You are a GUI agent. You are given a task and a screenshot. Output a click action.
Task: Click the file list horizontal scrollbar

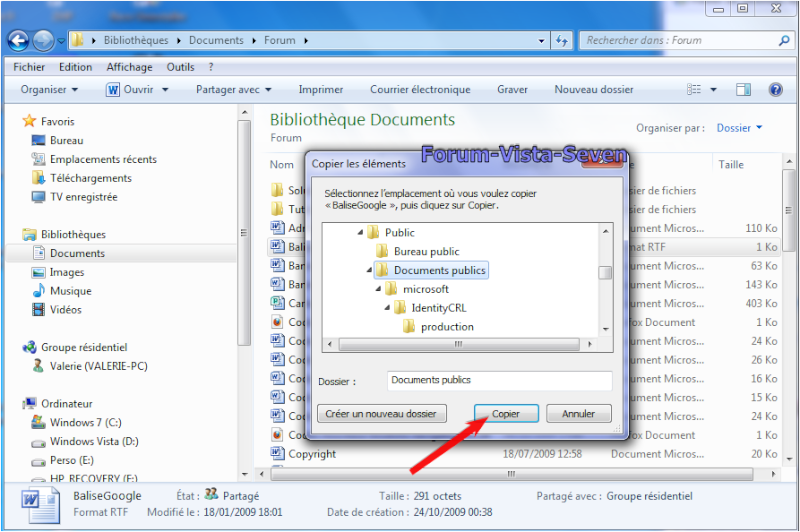click(512, 474)
